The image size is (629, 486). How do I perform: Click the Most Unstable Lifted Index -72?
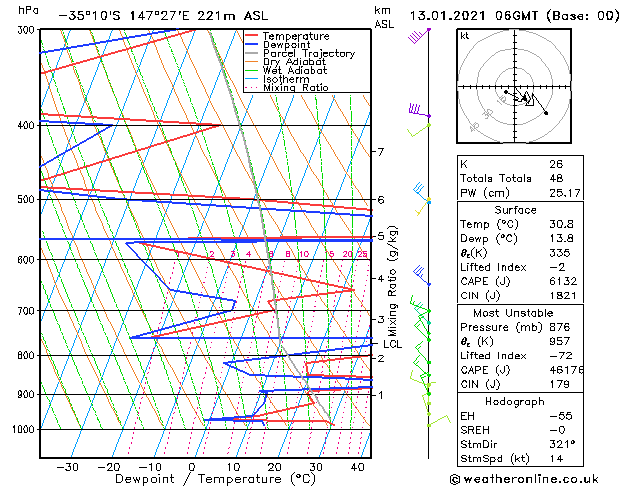point(561,356)
